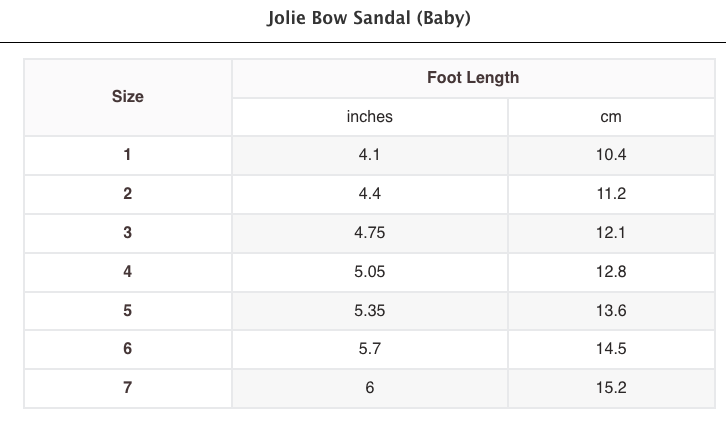This screenshot has width=726, height=435.
Task: Click the Foot Length header cell
Action: coord(472,78)
